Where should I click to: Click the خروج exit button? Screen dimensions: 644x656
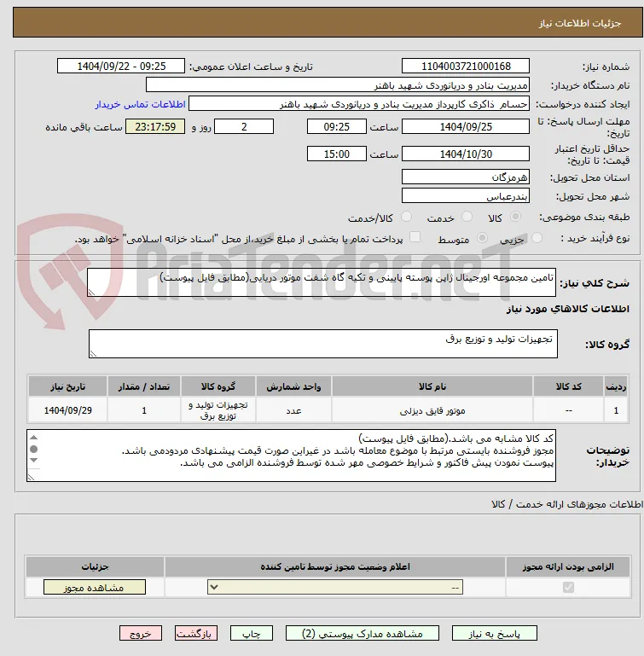141,634
